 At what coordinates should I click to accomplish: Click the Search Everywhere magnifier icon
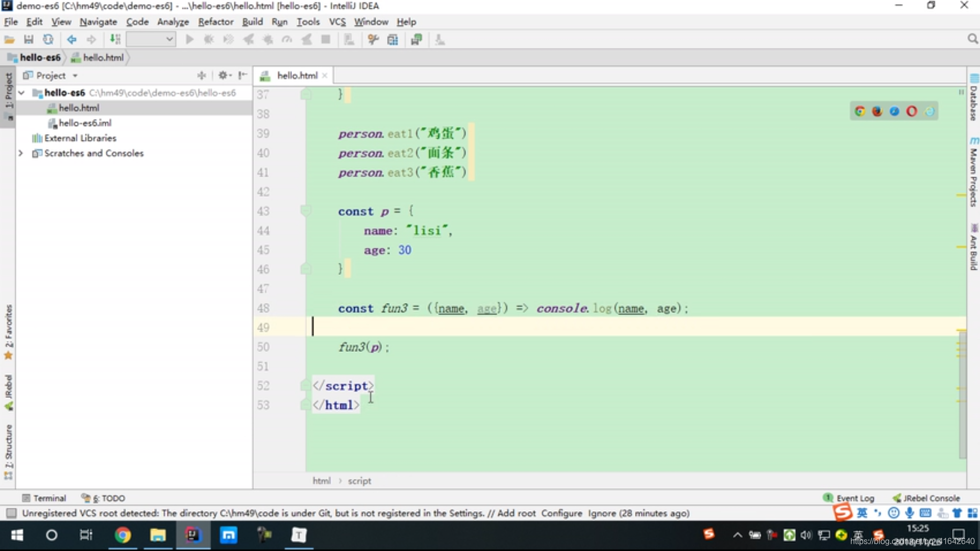[x=972, y=39]
